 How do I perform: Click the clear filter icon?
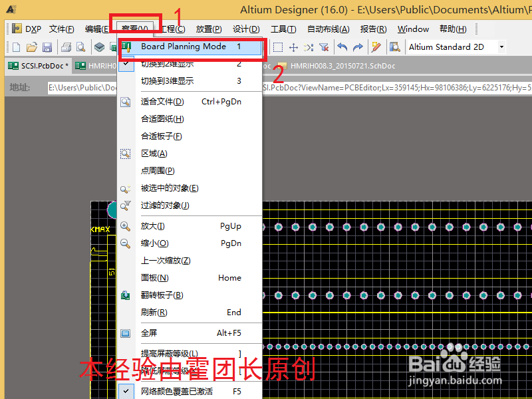point(324,47)
